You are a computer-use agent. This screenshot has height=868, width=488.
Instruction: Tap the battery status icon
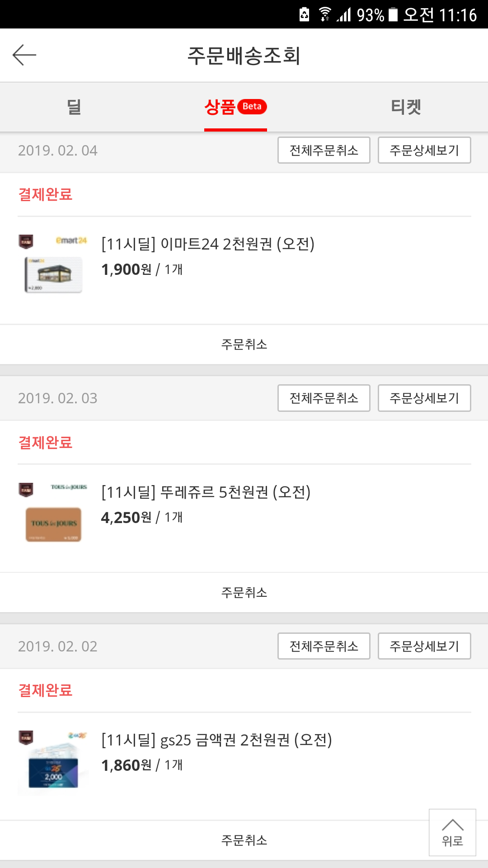tap(393, 14)
